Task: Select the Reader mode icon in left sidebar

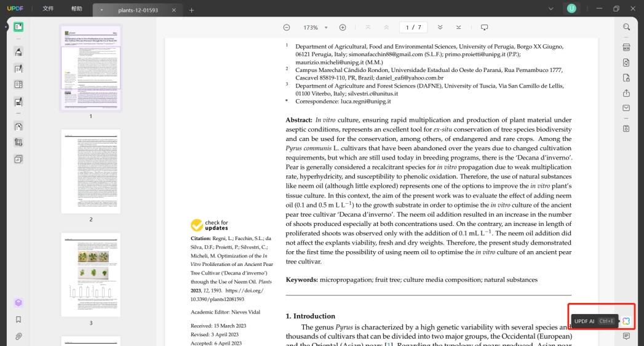Action: [x=18, y=27]
